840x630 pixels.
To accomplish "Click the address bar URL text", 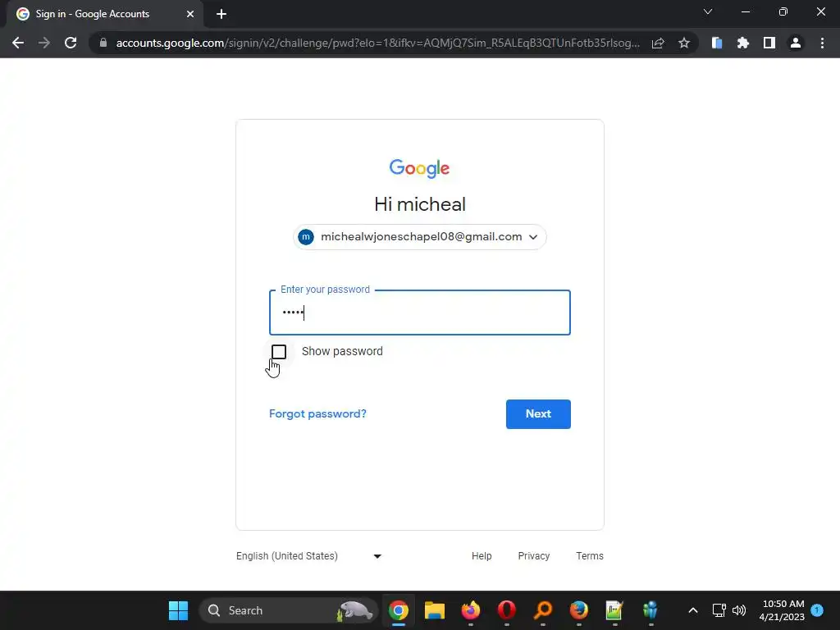I will tap(377, 43).
